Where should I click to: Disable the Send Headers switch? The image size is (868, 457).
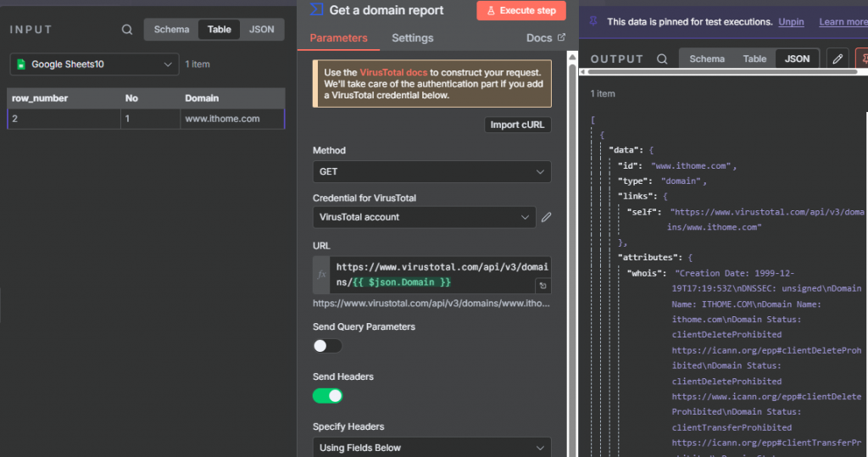[x=328, y=395]
